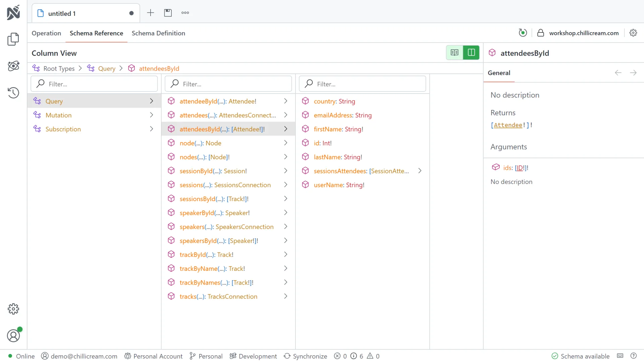Click the save document icon
644x362 pixels.
pos(168,13)
